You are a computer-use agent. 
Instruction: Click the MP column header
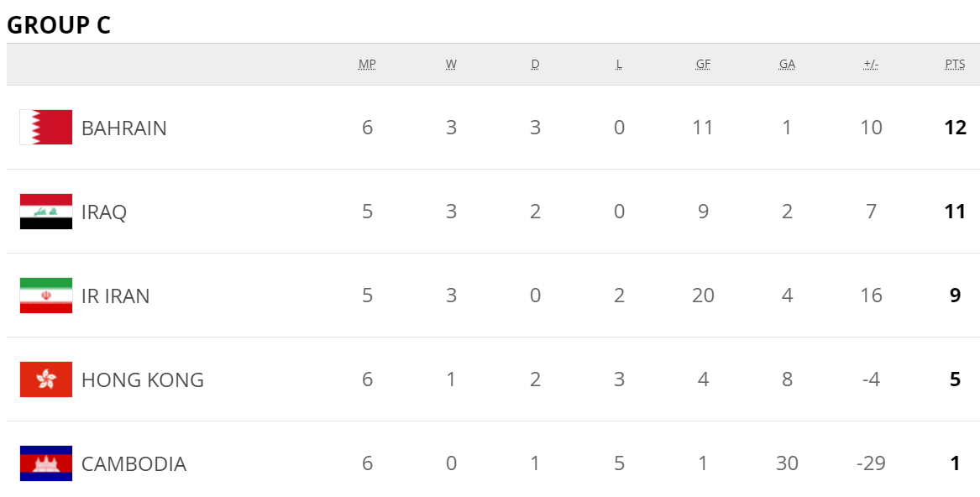pyautogui.click(x=367, y=65)
